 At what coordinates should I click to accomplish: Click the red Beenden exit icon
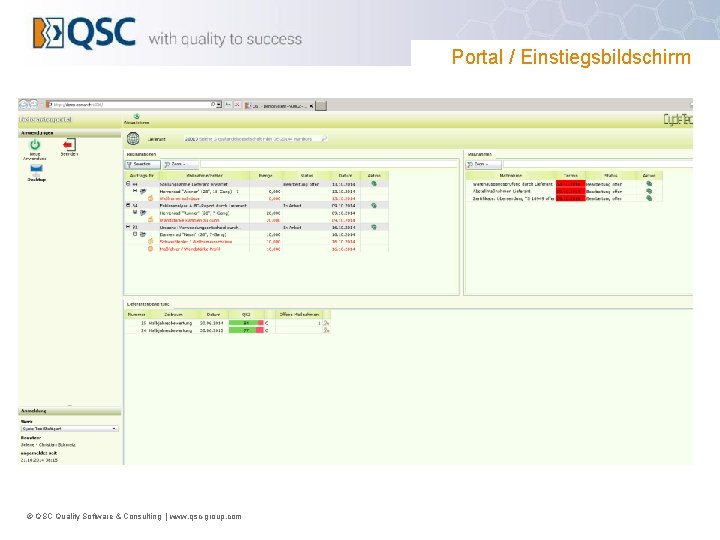point(69,145)
